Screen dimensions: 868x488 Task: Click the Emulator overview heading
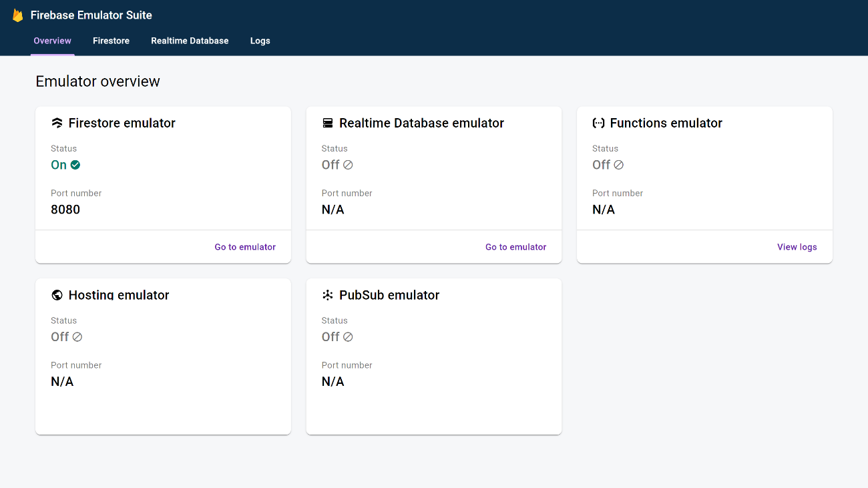tap(98, 81)
